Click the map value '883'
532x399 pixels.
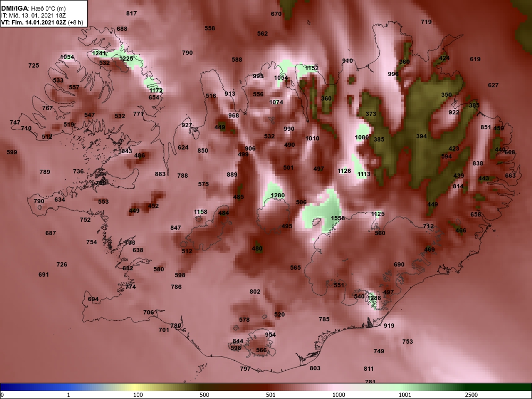160,174
